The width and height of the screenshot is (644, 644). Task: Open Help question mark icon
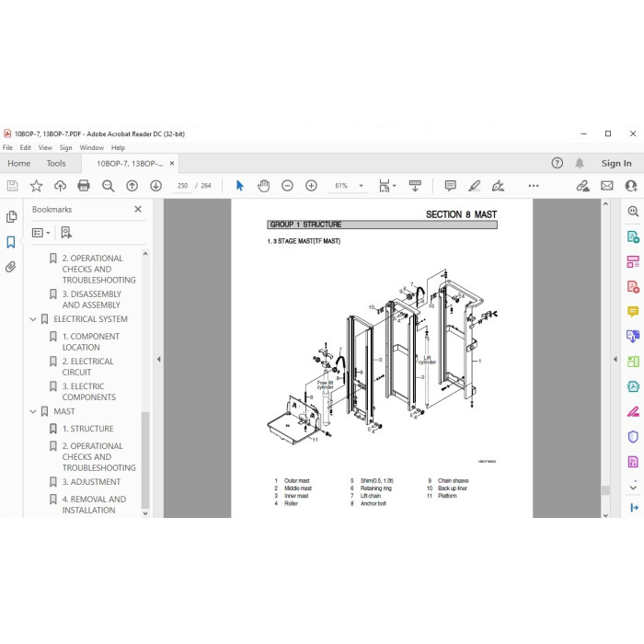(x=557, y=163)
